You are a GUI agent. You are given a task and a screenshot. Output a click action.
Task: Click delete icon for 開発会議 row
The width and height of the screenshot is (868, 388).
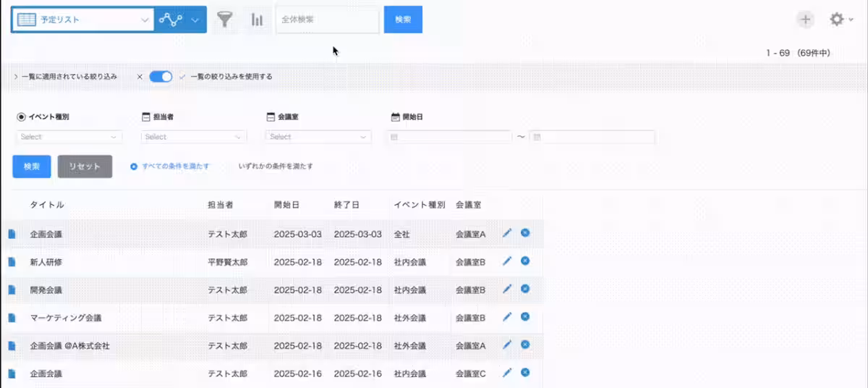[x=525, y=289]
